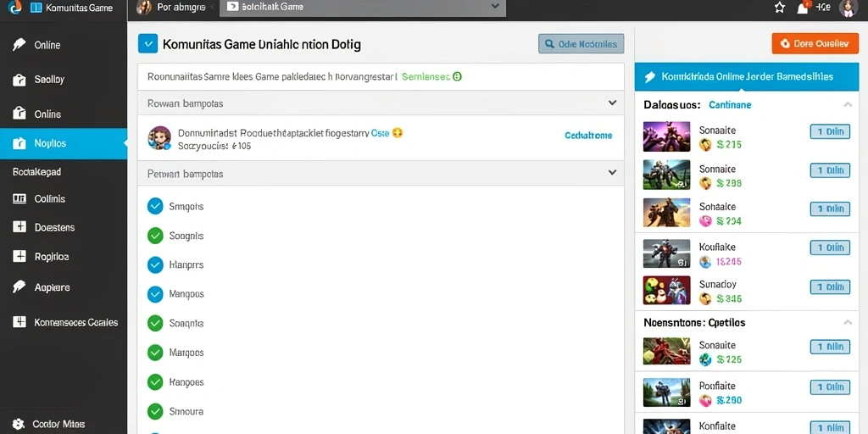Screen dimensions: 868x434
Task: Toggle the Soognis check item
Action: (x=155, y=236)
